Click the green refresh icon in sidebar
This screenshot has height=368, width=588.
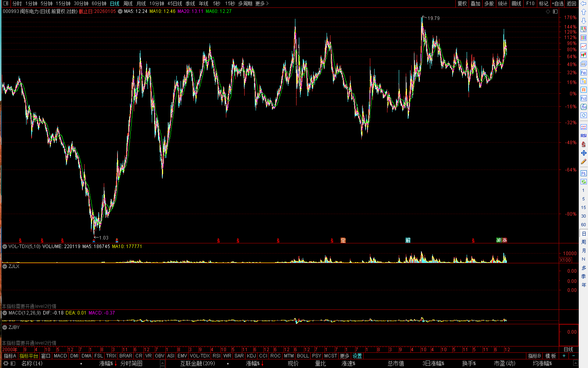tap(583, 182)
